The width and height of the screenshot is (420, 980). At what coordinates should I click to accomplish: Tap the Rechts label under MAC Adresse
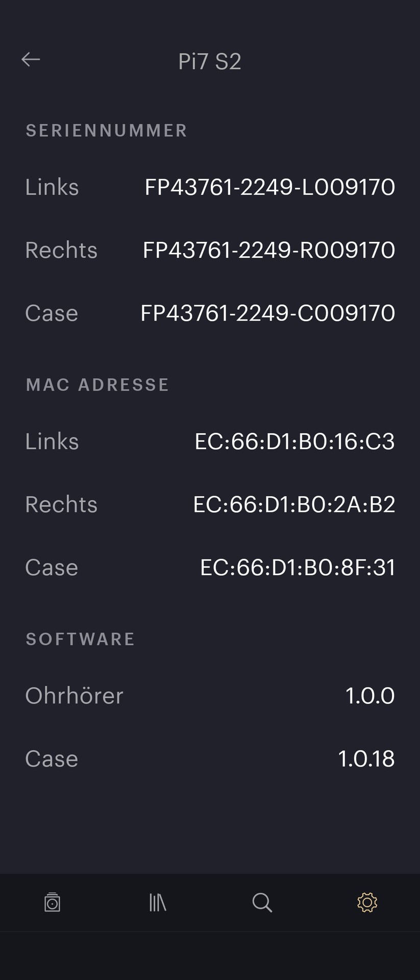click(61, 505)
